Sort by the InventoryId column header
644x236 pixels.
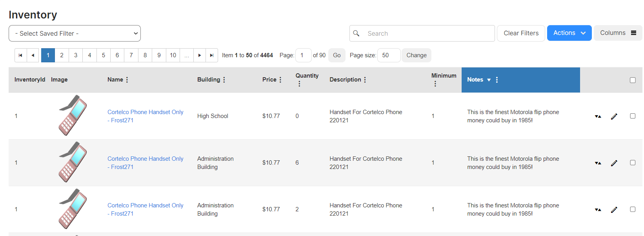(x=30, y=80)
